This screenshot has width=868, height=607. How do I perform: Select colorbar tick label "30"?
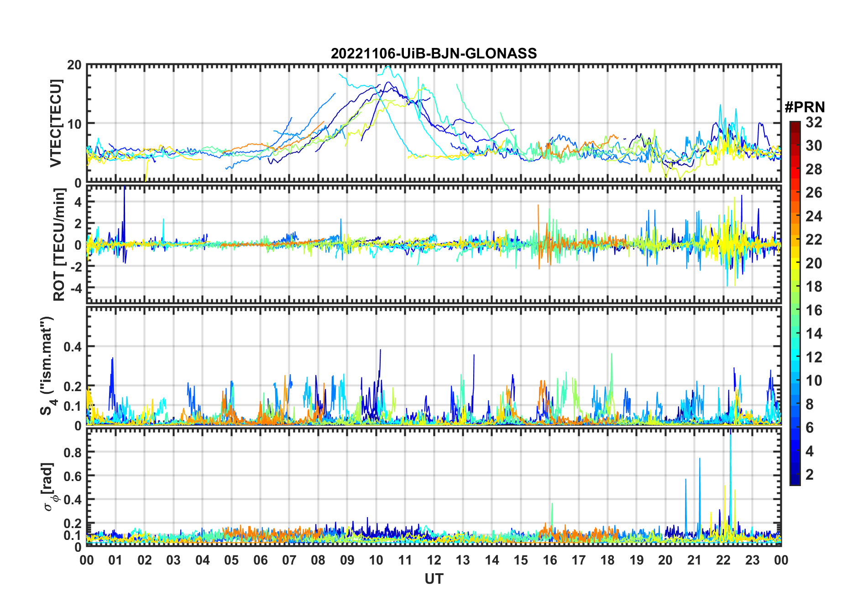pyautogui.click(x=814, y=146)
